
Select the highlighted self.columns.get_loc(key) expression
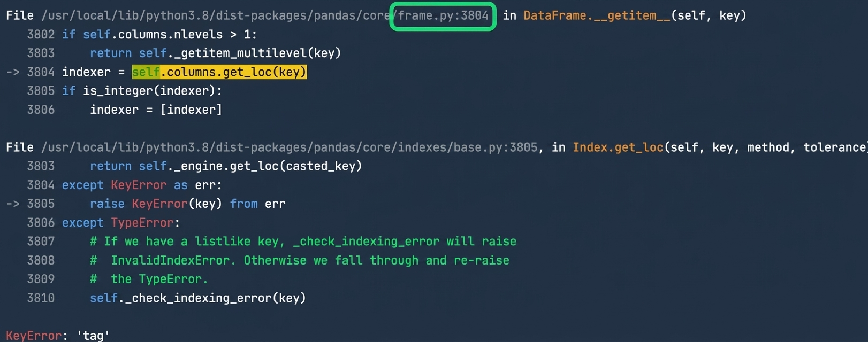(219, 72)
